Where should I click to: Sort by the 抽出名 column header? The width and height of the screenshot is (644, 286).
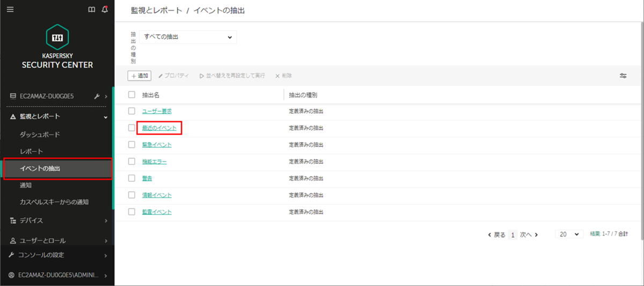click(x=151, y=95)
